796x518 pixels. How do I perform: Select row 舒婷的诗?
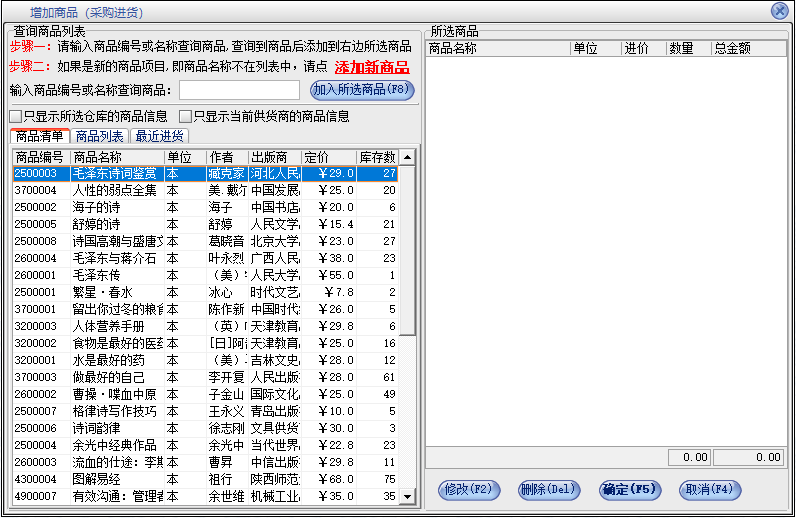pyautogui.click(x=205, y=224)
